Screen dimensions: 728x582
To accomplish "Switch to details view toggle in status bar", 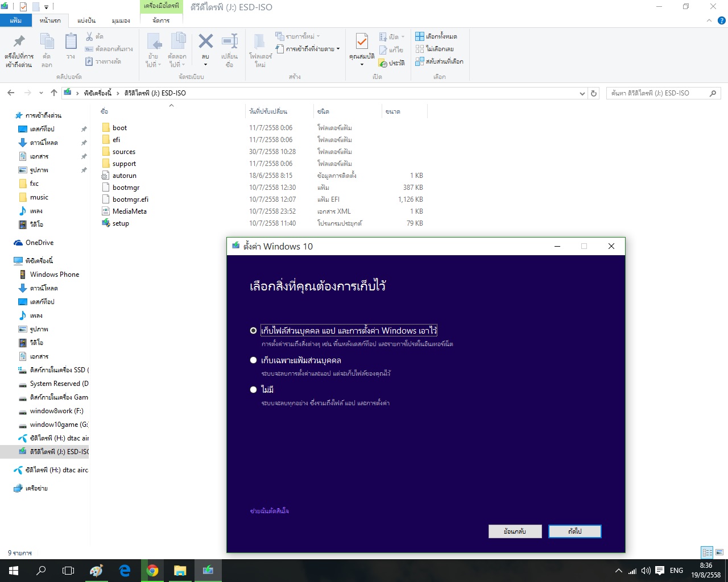I will (708, 552).
